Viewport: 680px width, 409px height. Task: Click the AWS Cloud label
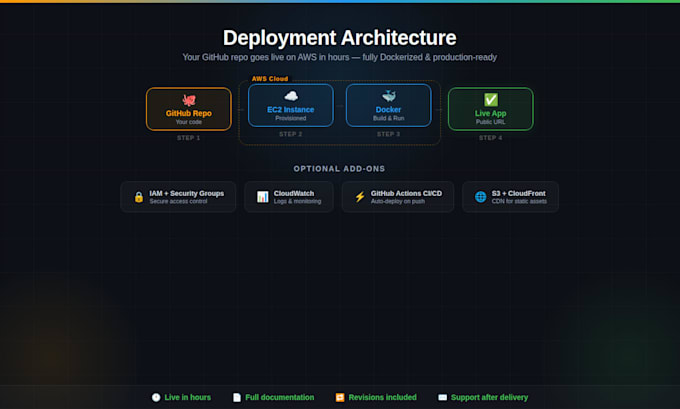tap(270, 79)
